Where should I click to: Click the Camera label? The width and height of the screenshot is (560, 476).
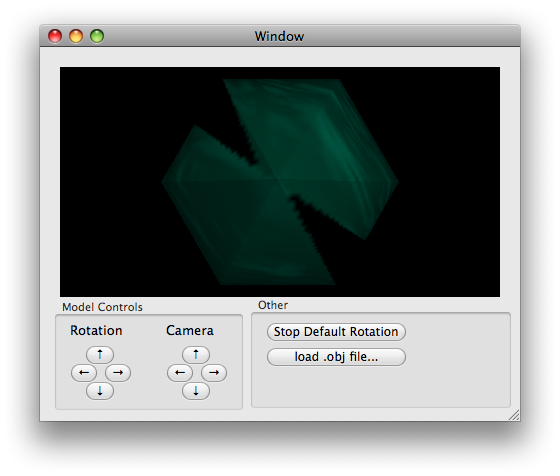(x=190, y=330)
